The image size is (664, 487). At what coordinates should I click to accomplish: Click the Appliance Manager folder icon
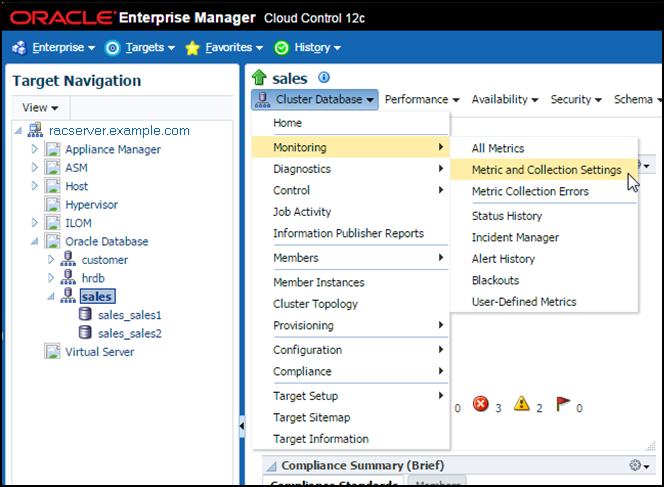coord(53,149)
